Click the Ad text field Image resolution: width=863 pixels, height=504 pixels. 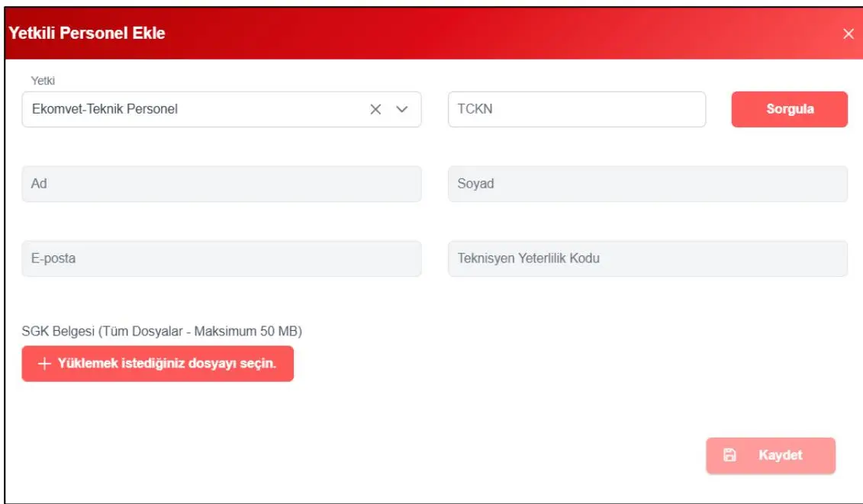coord(221,184)
